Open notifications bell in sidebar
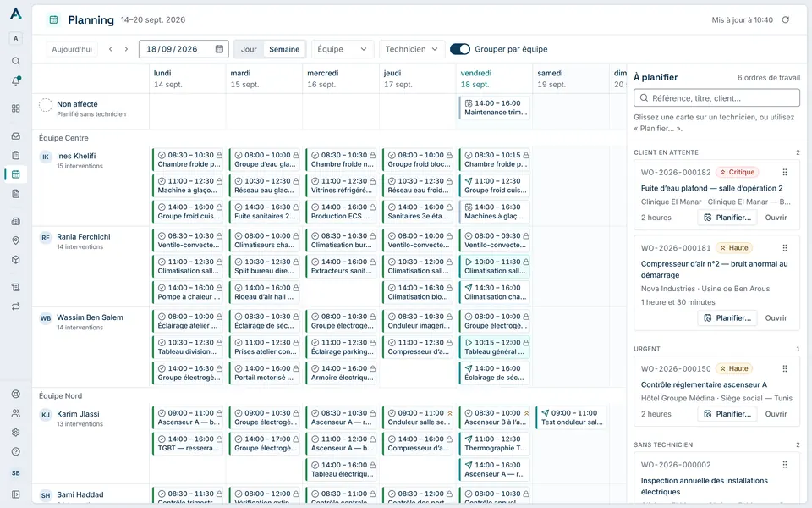This screenshot has width=812, height=508. pyautogui.click(x=15, y=81)
